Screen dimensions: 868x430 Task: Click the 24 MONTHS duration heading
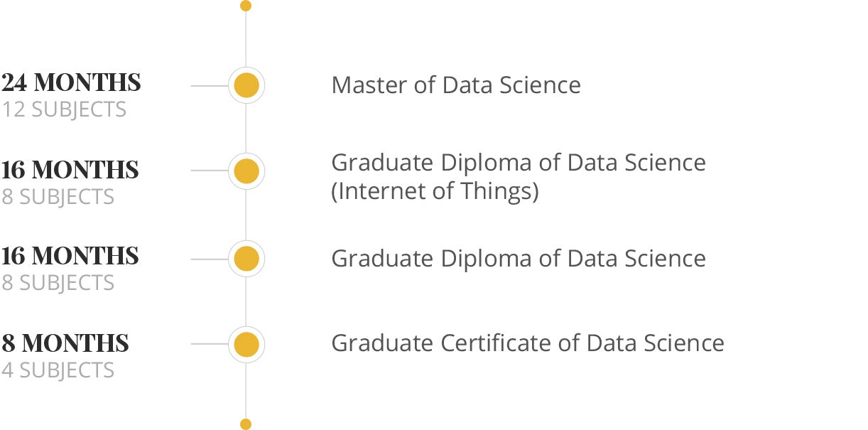click(71, 83)
